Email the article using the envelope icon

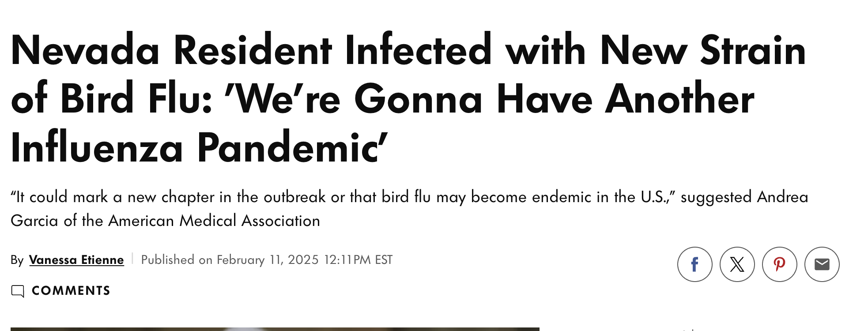click(822, 264)
